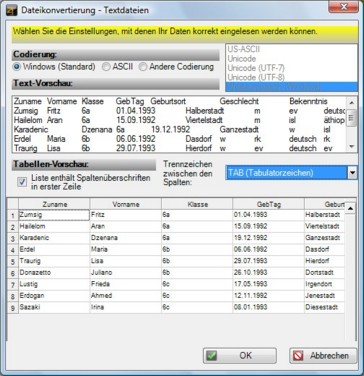Click the Dzenana cell in the table
364x376 pixels.
126,238
